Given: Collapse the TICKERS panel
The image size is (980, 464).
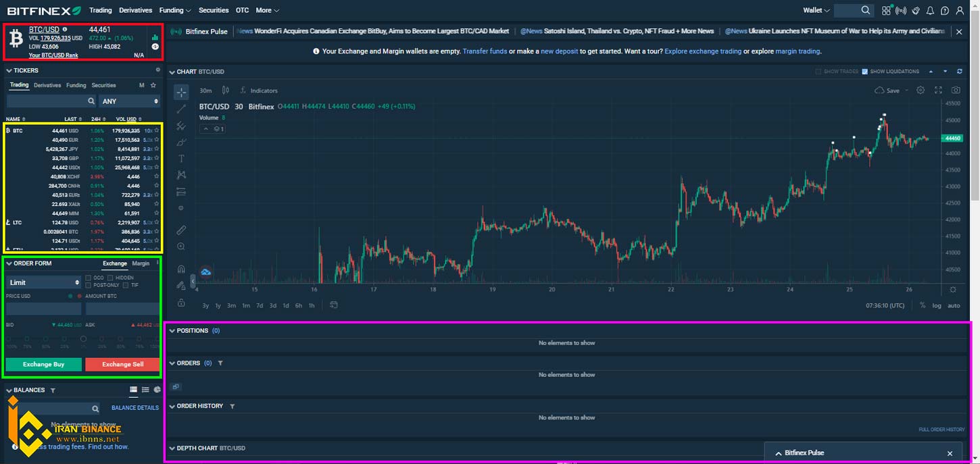Looking at the screenshot, I should tap(9, 70).
